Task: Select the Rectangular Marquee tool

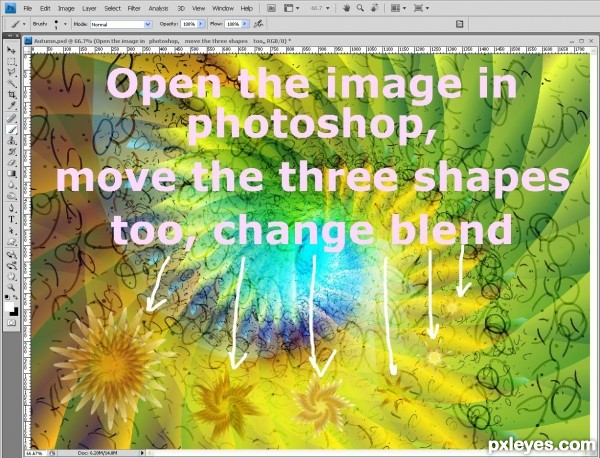Action: (11, 61)
